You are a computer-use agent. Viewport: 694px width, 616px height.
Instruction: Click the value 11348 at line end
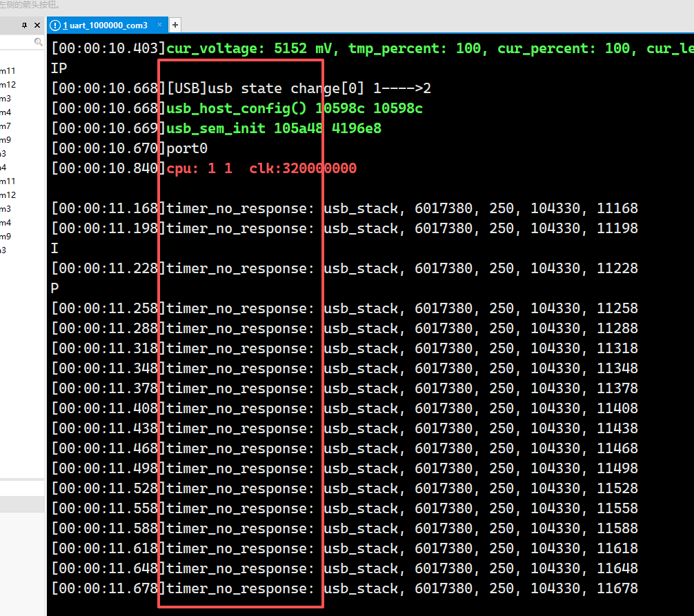[617, 368]
